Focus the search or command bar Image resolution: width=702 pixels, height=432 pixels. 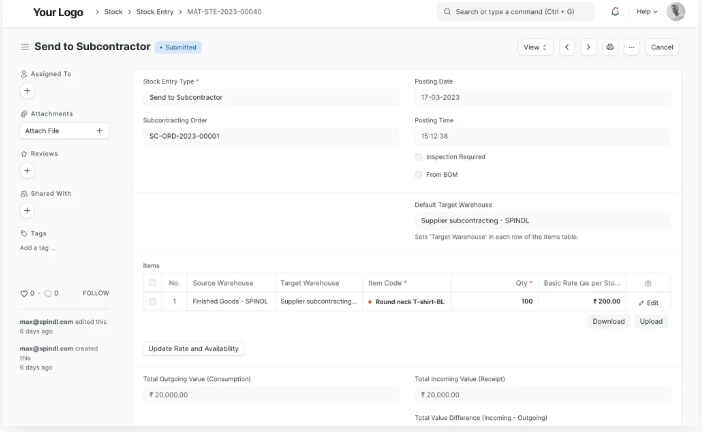[515, 12]
